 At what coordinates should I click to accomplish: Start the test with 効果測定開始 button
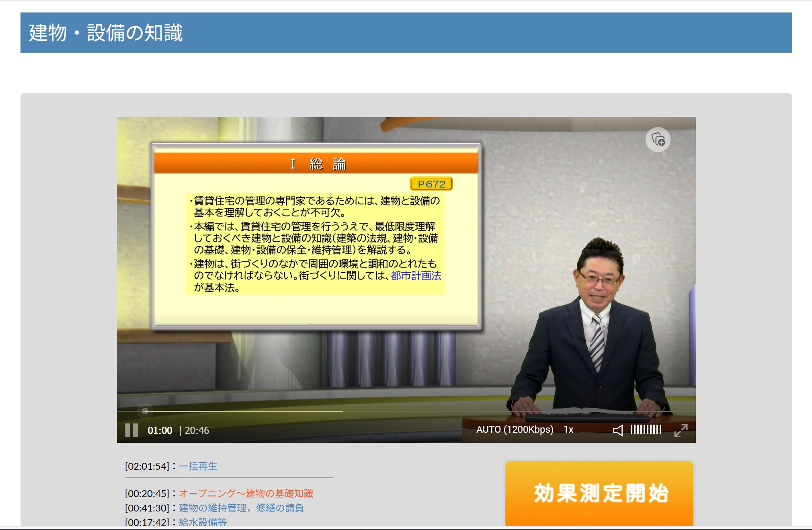[x=599, y=493]
